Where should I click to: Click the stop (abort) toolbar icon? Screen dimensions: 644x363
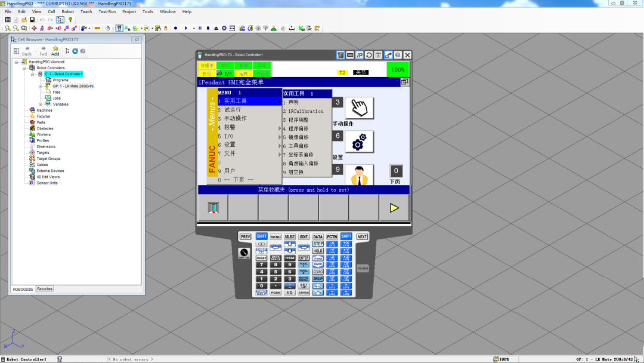coord(208,29)
